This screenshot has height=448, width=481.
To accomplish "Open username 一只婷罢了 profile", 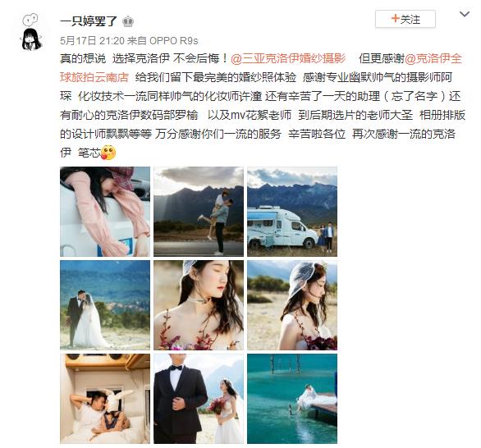I will [89, 21].
